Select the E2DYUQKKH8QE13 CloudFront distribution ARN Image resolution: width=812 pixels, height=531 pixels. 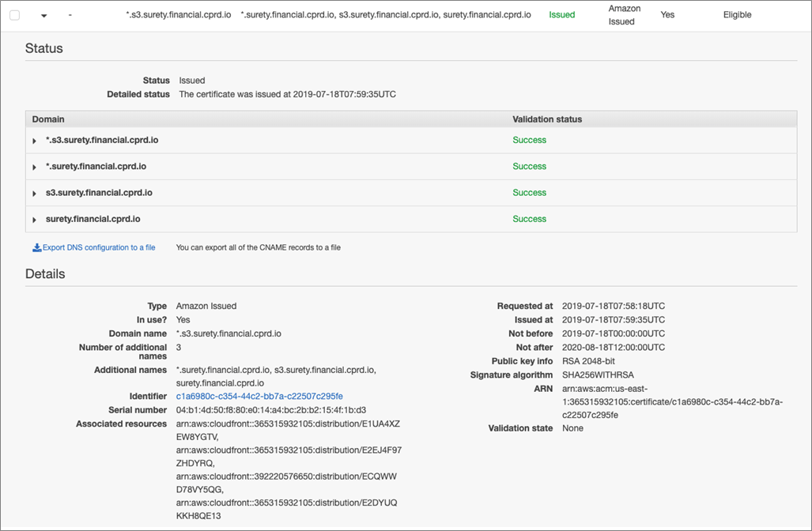287,509
